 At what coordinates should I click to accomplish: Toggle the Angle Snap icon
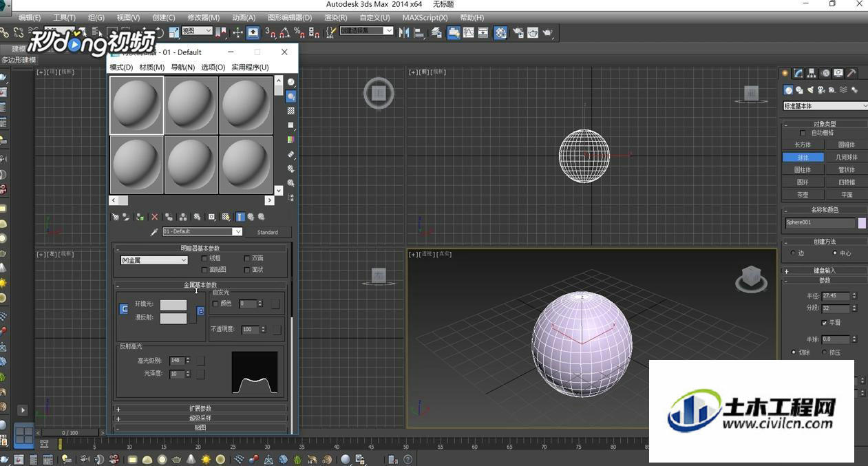pyautogui.click(x=284, y=32)
